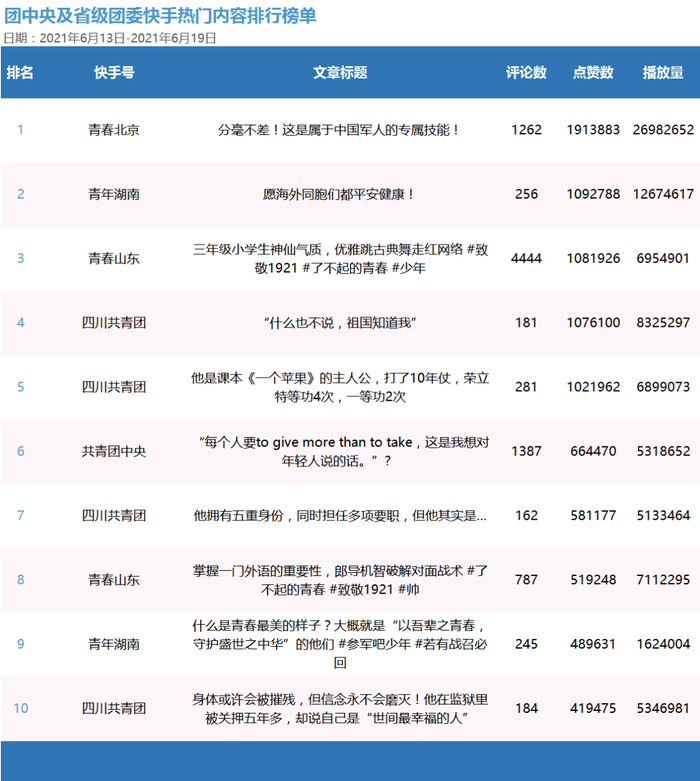Select the page title 团中央及省级团委快手热门内容排行榜单
The width and height of the screenshot is (700, 781).
(160, 16)
